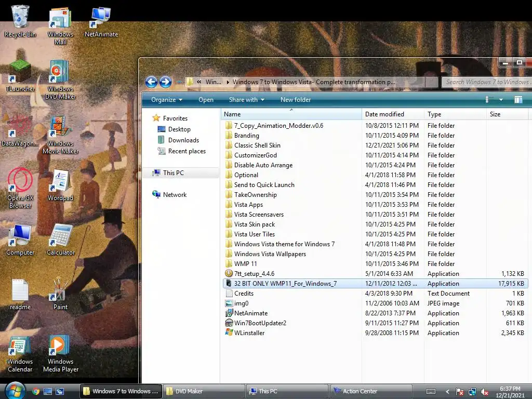
Task: Select the 7tt_setup_4.4.6 application file
Action: tap(249, 273)
